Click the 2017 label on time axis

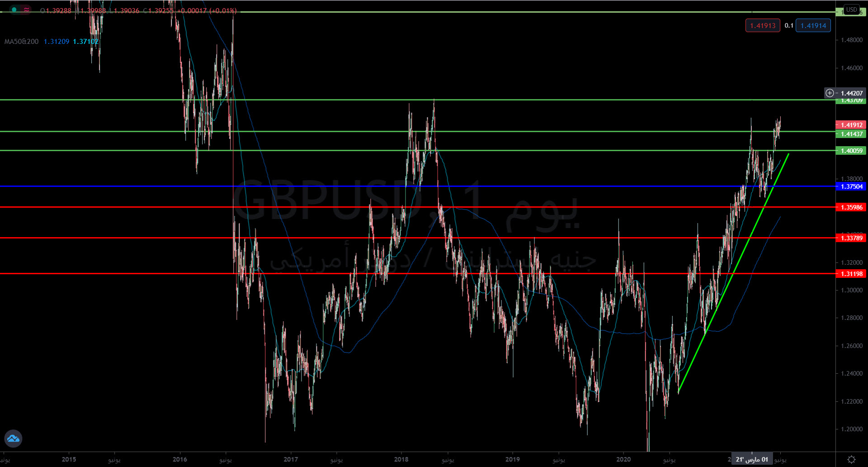point(291,459)
